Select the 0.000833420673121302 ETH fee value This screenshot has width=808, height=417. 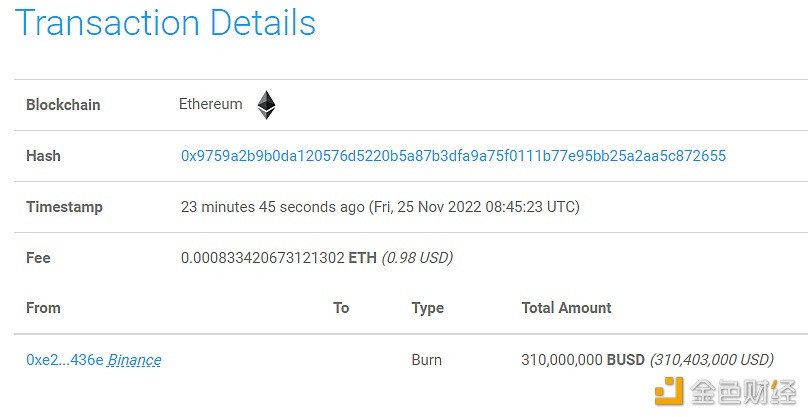[279, 257]
